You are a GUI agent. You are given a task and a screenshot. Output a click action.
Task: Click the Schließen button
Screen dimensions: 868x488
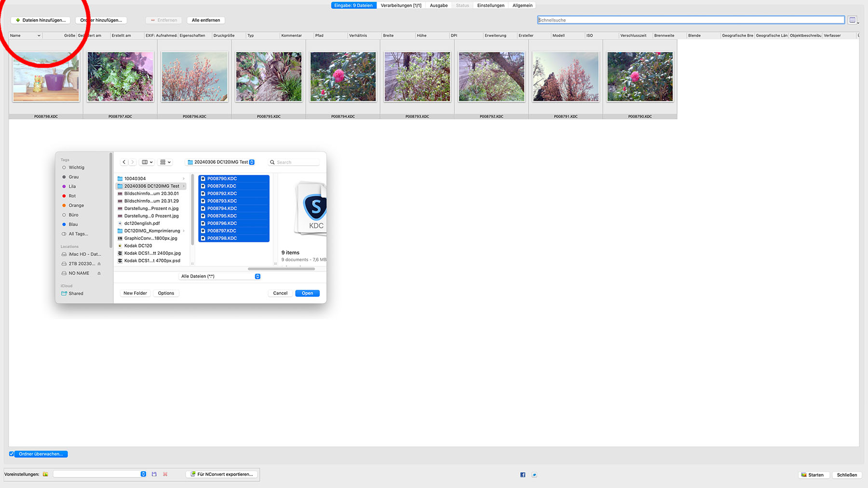[847, 475]
